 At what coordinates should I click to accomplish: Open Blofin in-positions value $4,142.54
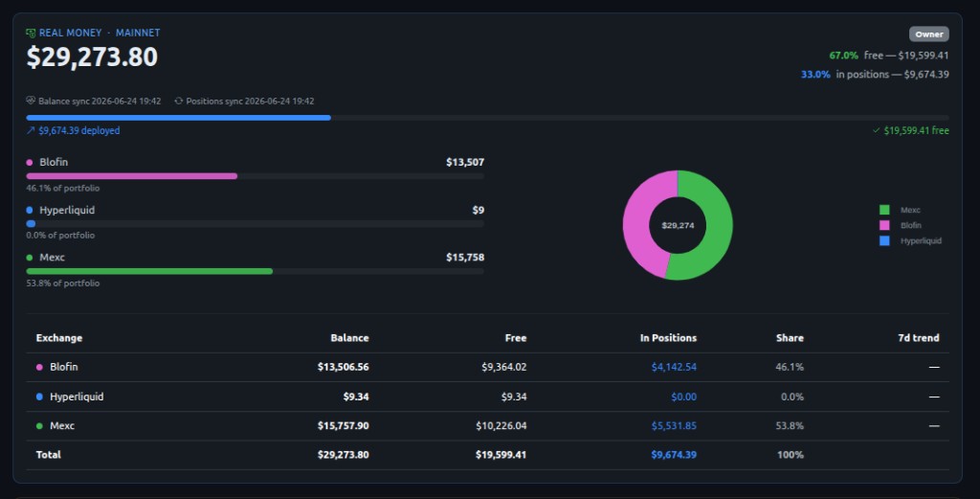674,367
